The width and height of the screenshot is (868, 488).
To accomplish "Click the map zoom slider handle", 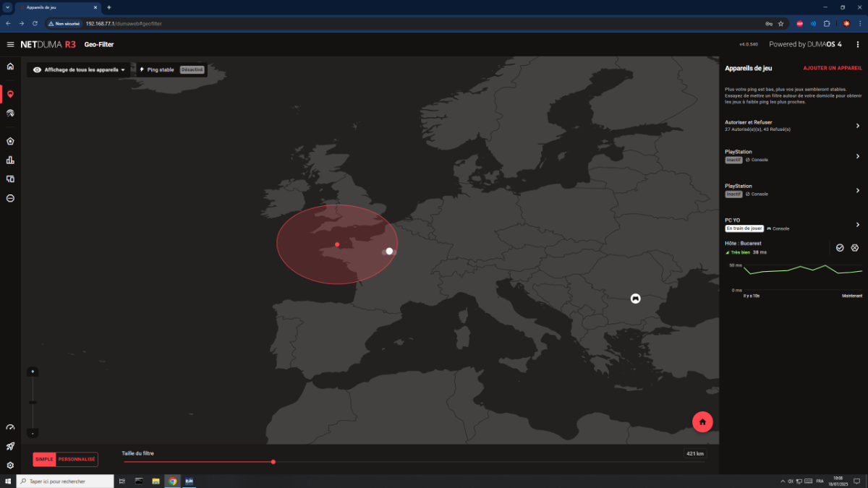I will coord(33,402).
